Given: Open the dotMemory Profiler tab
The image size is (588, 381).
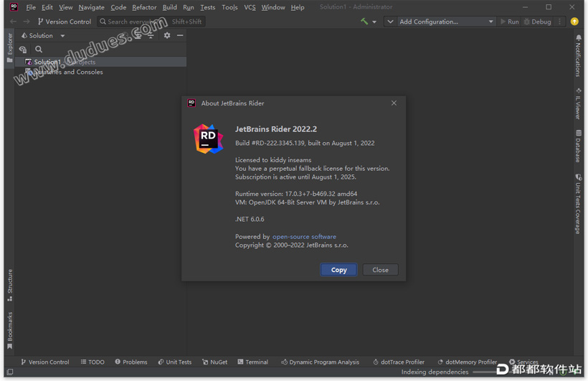Looking at the screenshot, I should 468,362.
